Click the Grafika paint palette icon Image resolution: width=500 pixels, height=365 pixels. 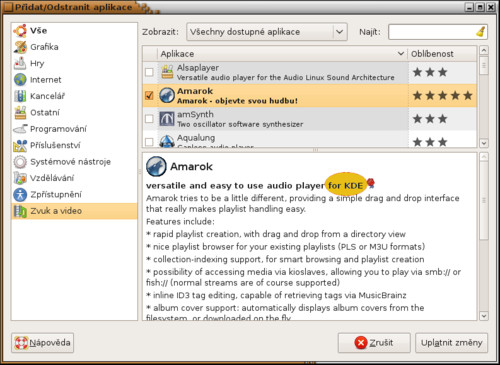(20, 47)
